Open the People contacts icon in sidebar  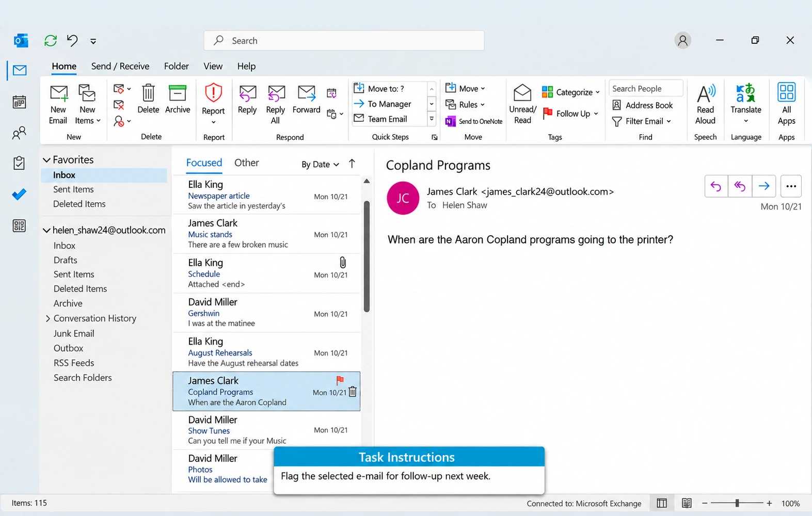(x=19, y=134)
